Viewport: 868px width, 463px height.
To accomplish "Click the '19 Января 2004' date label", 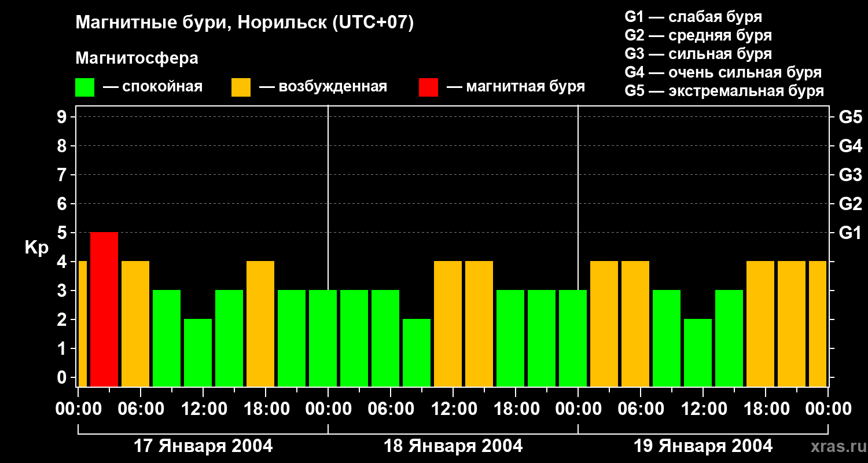I will pos(703,446).
